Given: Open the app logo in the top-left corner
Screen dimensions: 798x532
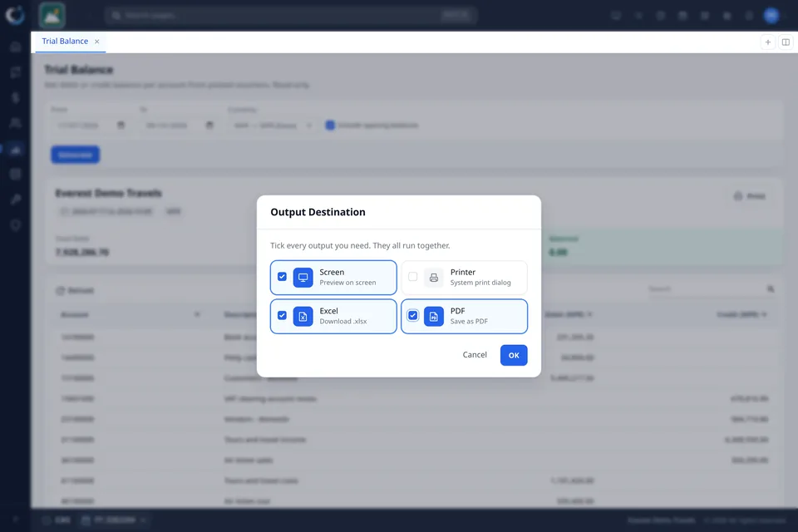Looking at the screenshot, I should click(15, 15).
